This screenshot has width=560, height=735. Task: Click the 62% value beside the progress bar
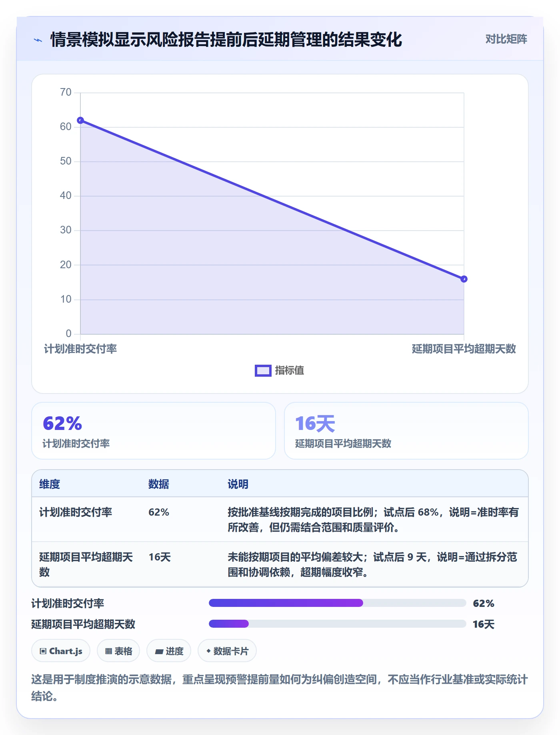(x=484, y=603)
